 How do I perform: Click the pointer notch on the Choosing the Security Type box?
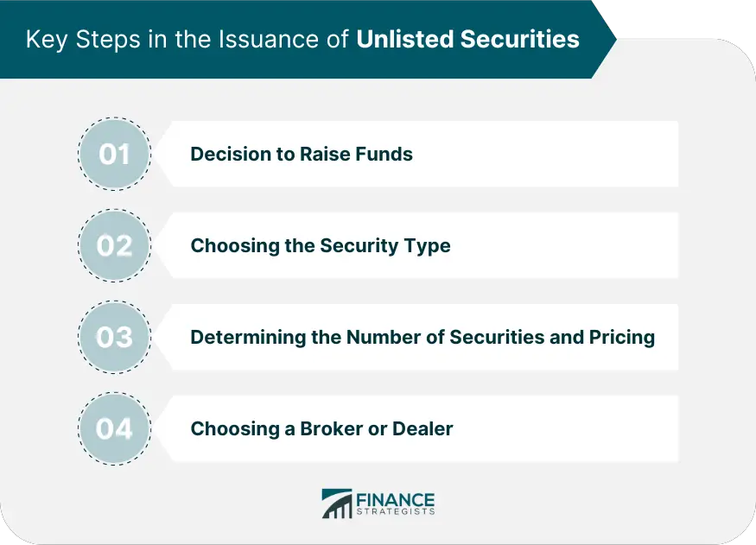(164, 246)
